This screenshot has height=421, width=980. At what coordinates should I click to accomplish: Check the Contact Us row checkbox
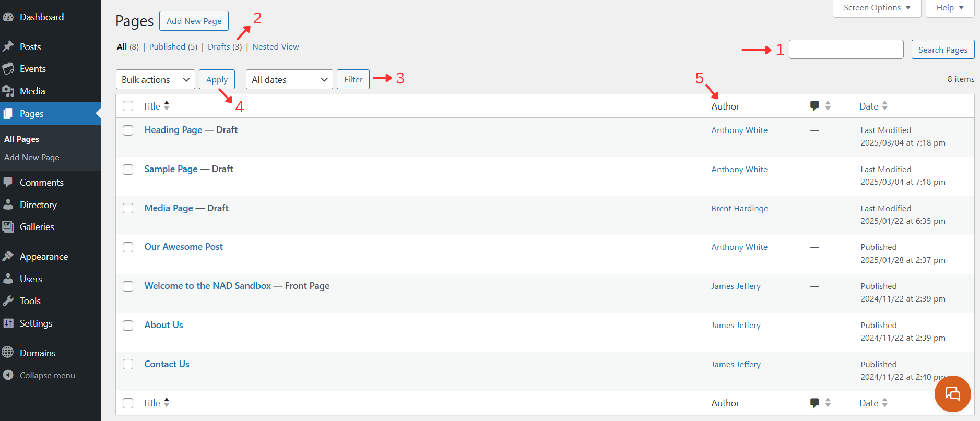pos(128,364)
